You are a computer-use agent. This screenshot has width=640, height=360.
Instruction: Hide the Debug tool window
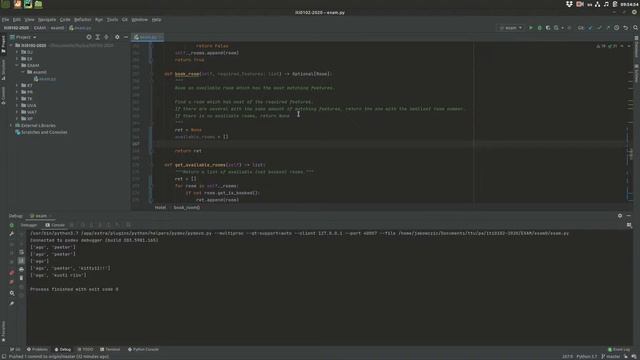click(629, 216)
